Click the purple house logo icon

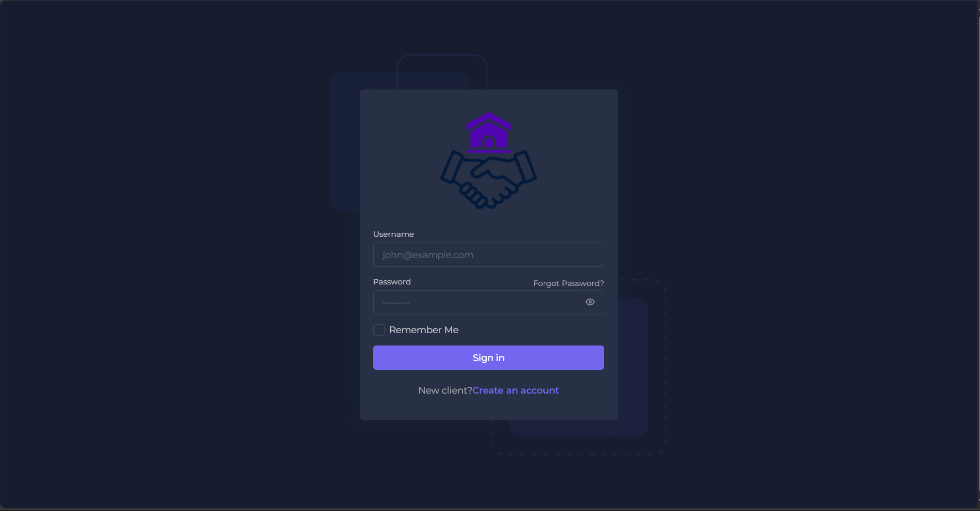488,133
